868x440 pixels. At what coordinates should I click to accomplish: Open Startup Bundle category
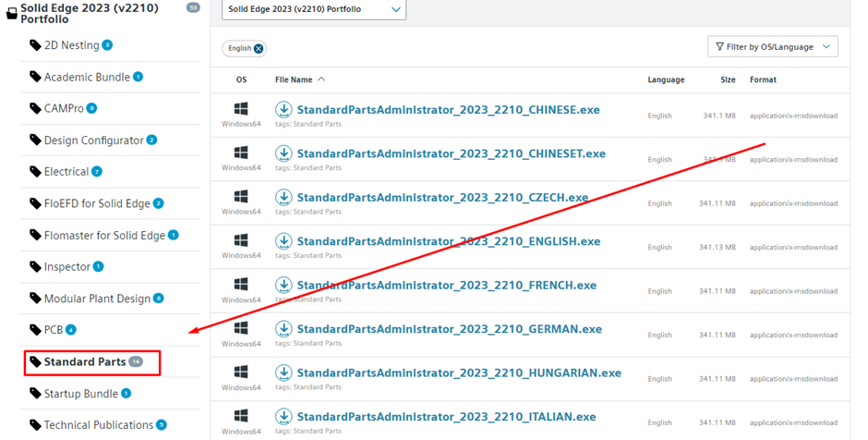click(81, 394)
